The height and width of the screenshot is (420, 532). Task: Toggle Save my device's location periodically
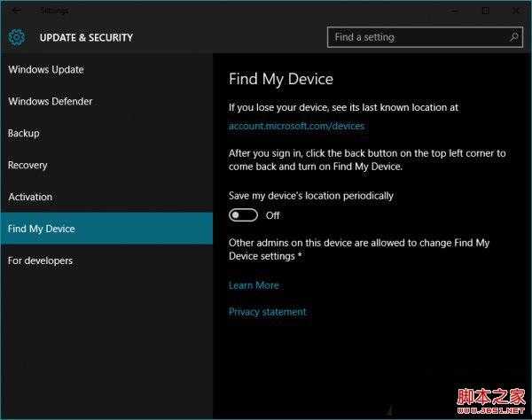(243, 215)
